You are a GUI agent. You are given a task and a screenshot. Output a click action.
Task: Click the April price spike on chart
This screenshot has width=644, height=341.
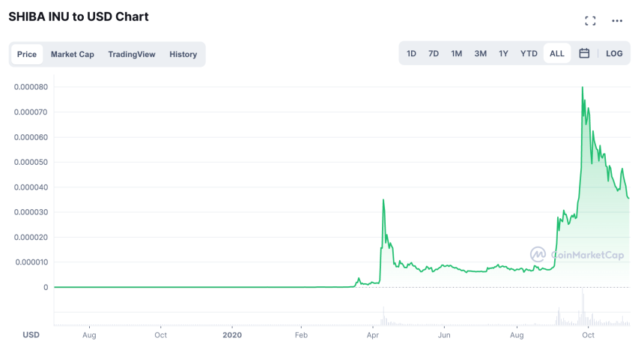coord(383,200)
